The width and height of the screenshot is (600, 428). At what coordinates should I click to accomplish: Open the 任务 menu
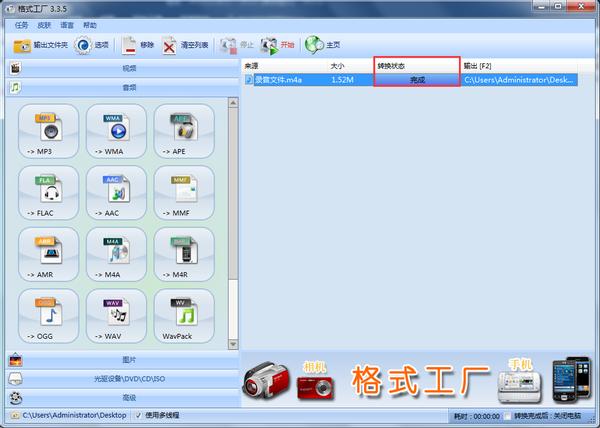coord(21,24)
